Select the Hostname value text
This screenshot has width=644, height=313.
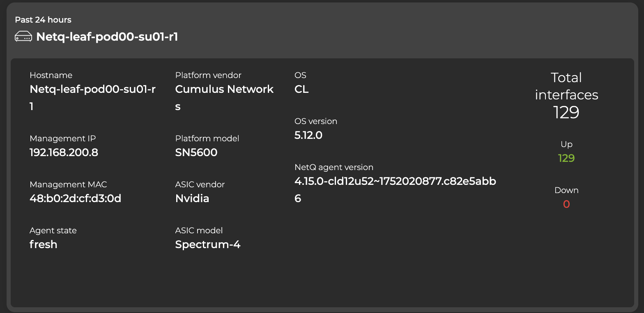point(92,90)
